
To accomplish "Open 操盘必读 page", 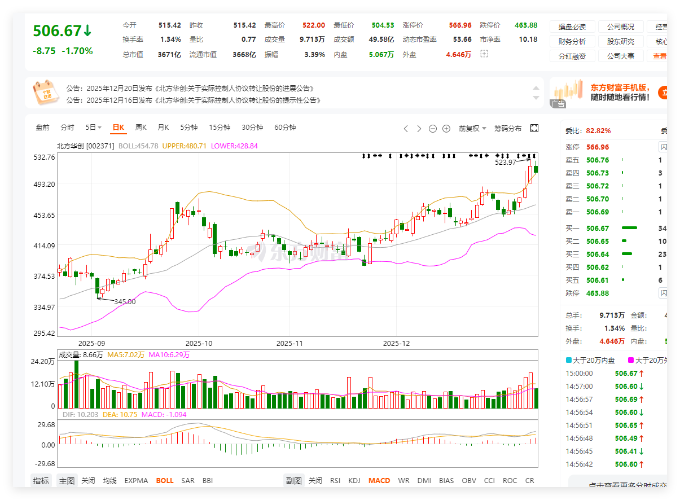I will pyautogui.click(x=572, y=27).
